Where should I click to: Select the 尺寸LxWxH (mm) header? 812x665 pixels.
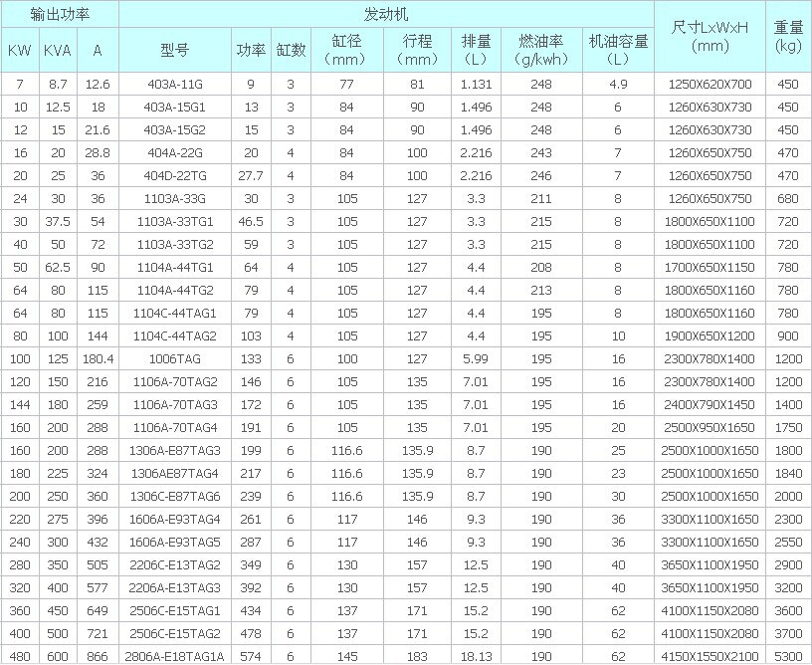(710, 36)
